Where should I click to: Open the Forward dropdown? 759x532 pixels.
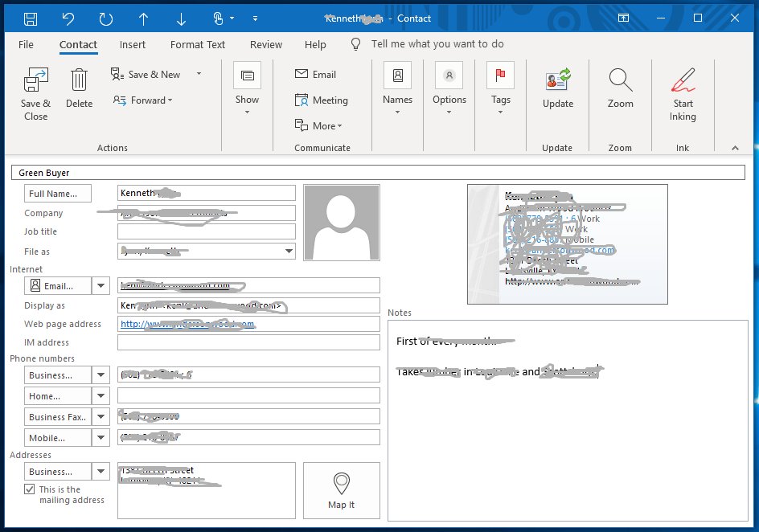pyautogui.click(x=143, y=100)
